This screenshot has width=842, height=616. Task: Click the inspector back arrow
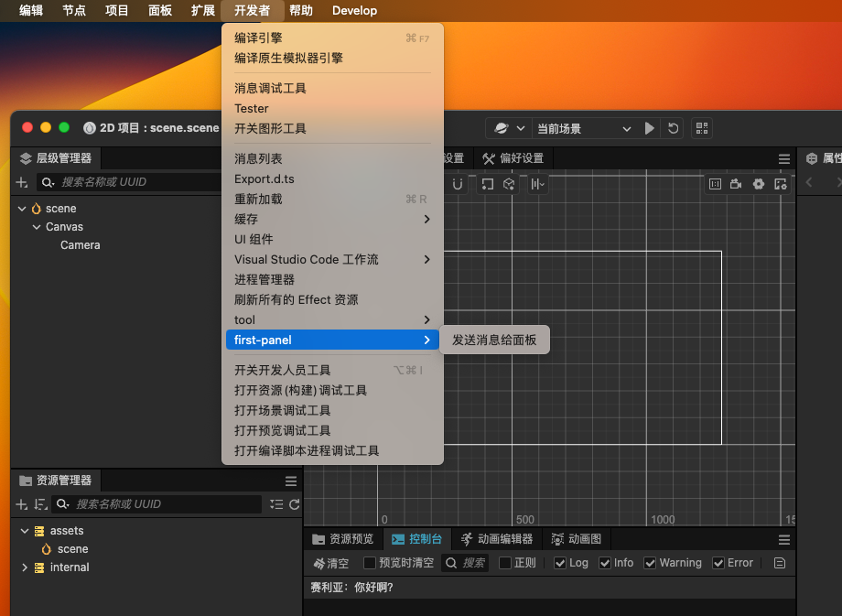[x=809, y=182]
